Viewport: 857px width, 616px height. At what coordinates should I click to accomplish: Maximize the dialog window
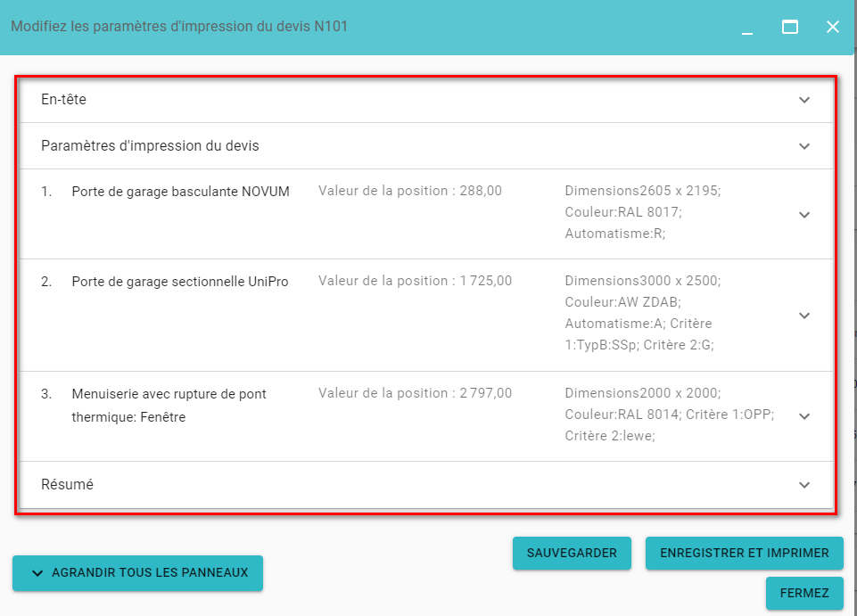pos(789,27)
